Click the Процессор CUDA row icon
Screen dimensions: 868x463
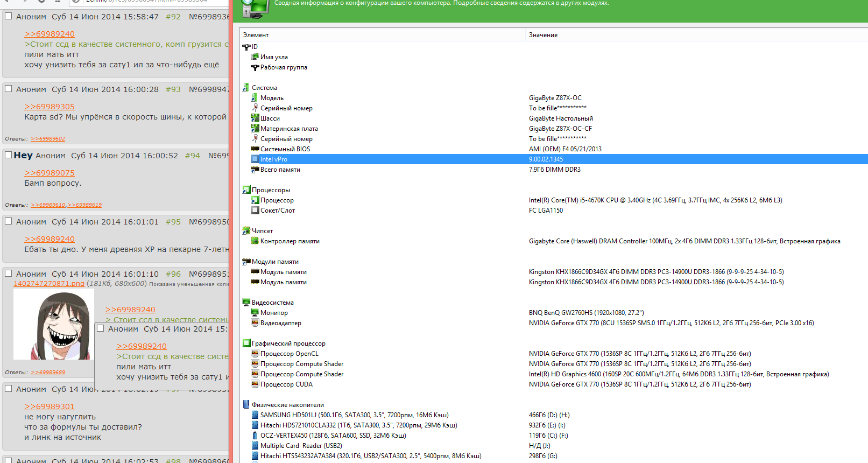pos(255,384)
